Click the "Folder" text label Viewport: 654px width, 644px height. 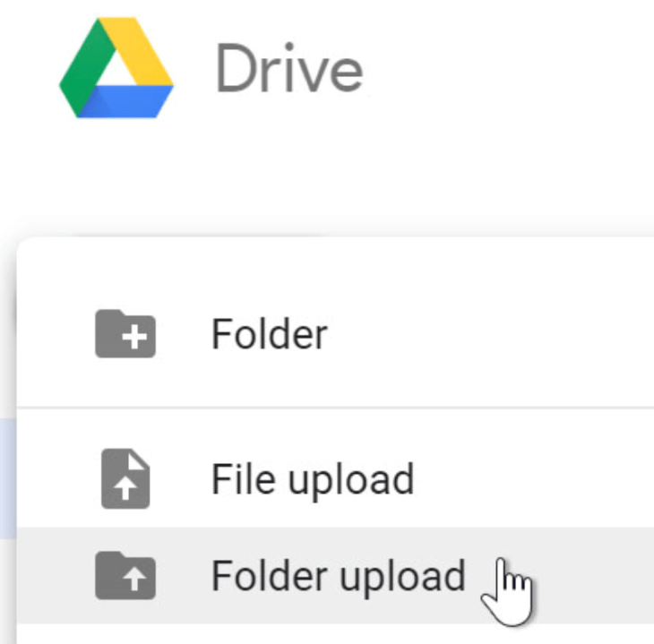point(269,335)
